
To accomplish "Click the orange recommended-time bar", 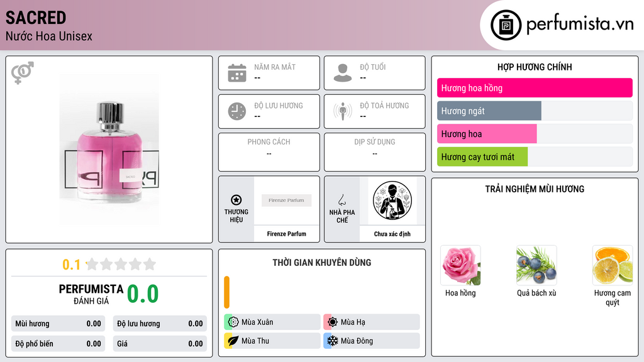I will (x=226, y=292).
